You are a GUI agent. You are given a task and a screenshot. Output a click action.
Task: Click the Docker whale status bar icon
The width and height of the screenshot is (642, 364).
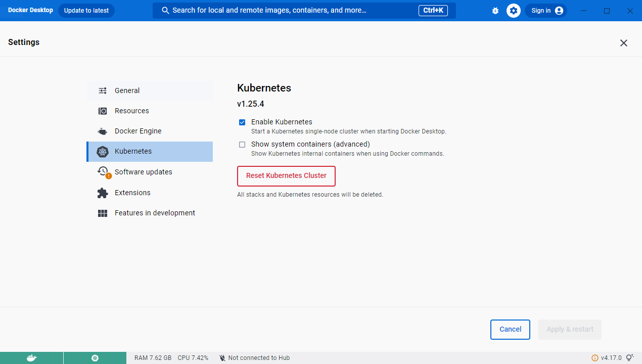pos(31,358)
